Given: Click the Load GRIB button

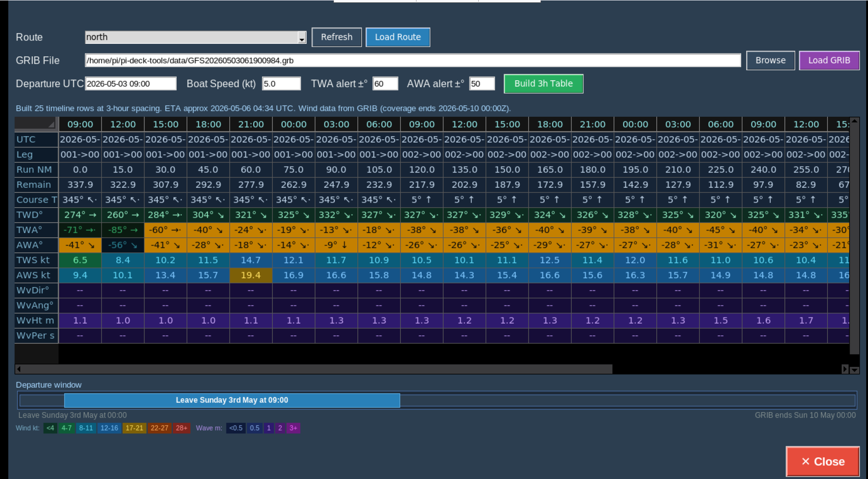Looking at the screenshot, I should (x=829, y=60).
